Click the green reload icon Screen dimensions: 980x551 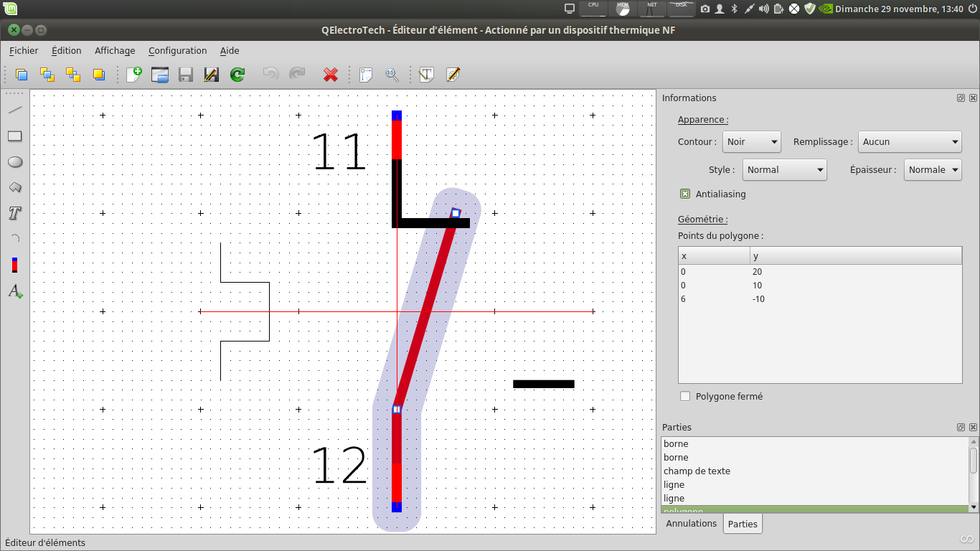point(237,75)
